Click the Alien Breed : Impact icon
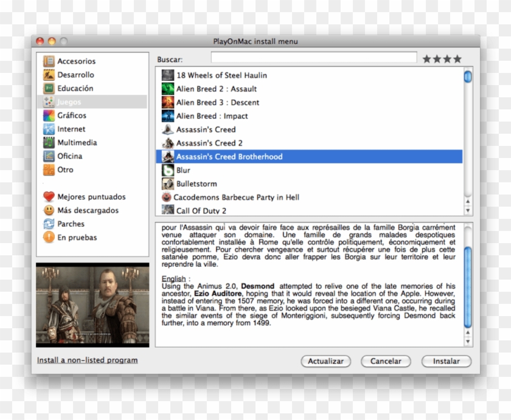 pos(168,116)
